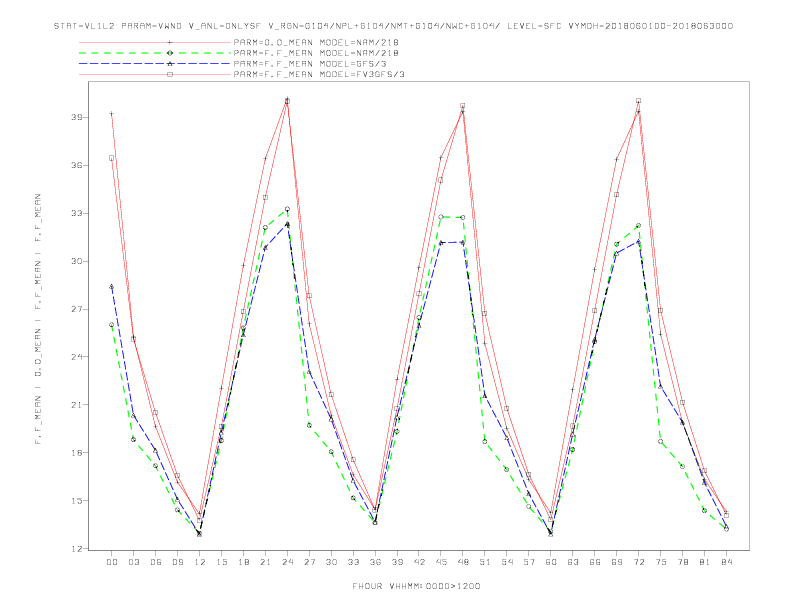The height and width of the screenshot is (612, 792).
Task: Click the x-axis tick label 27
Action: click(309, 562)
